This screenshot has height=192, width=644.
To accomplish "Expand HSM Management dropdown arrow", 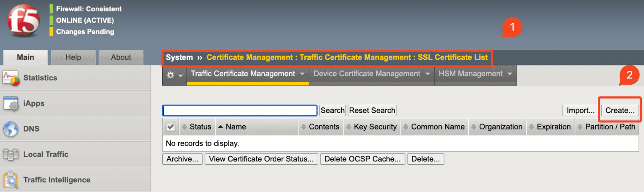I will (509, 74).
